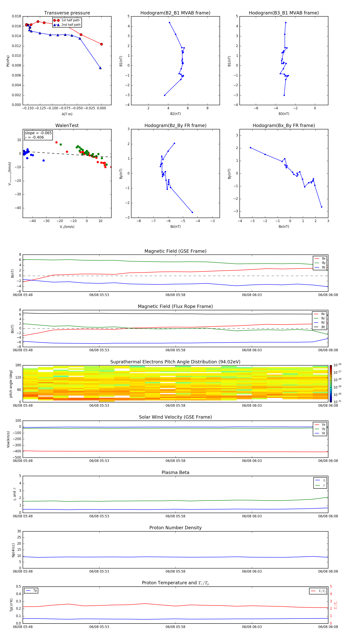Image resolution: width=351 pixels, height=644 pixels.
Task: Click 'Hodogram(Bz_By FR frame)' title
Action: point(175,125)
